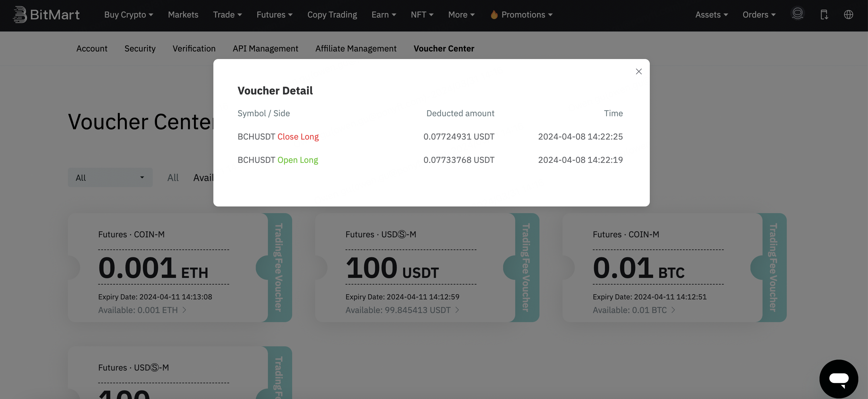Open the language globe icon
This screenshot has height=399, width=868.
[x=848, y=15]
